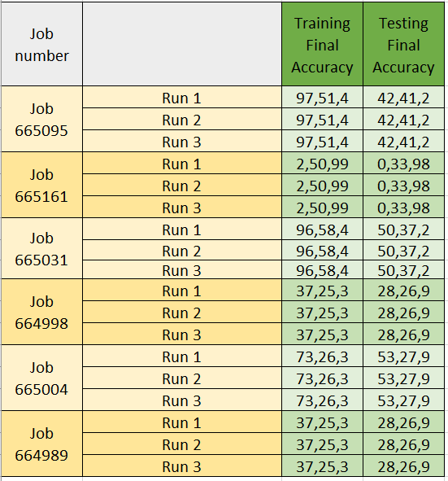Click the Training Final Accuracy header

[x=322, y=44]
